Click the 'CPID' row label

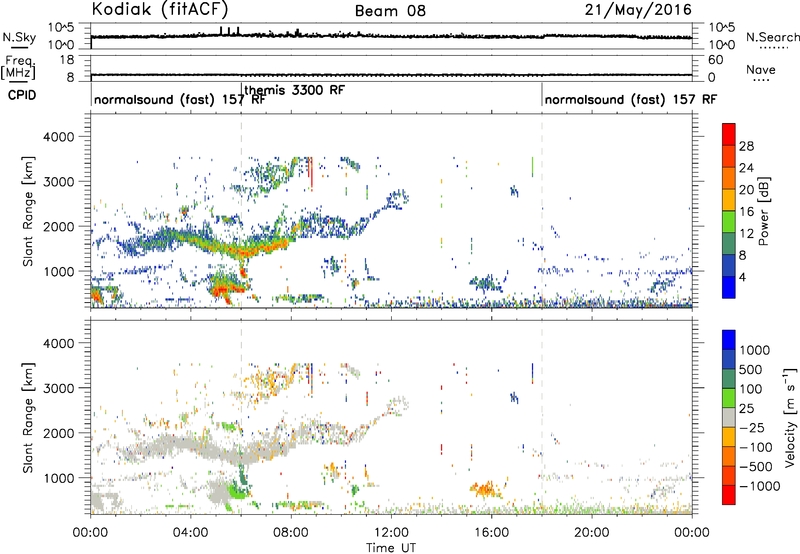click(22, 95)
